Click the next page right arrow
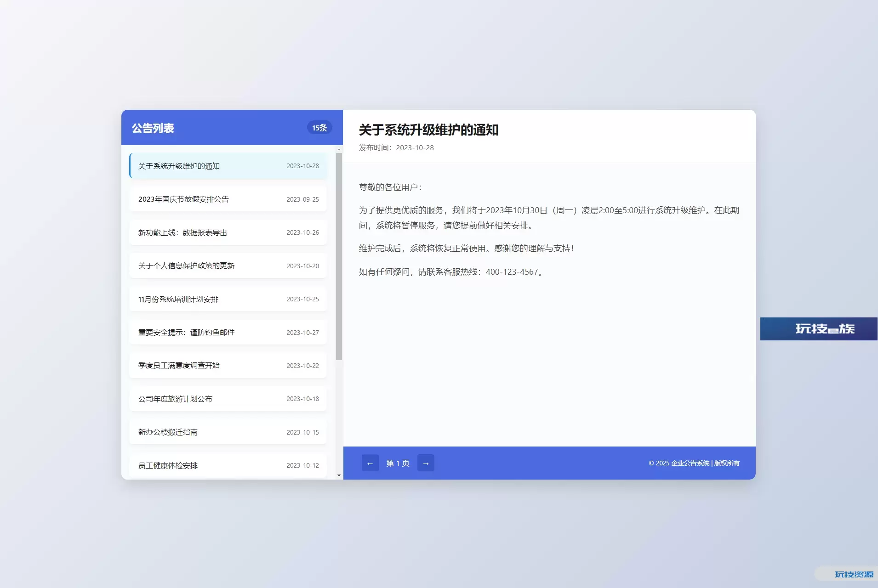Viewport: 878px width, 588px height. [x=426, y=463]
